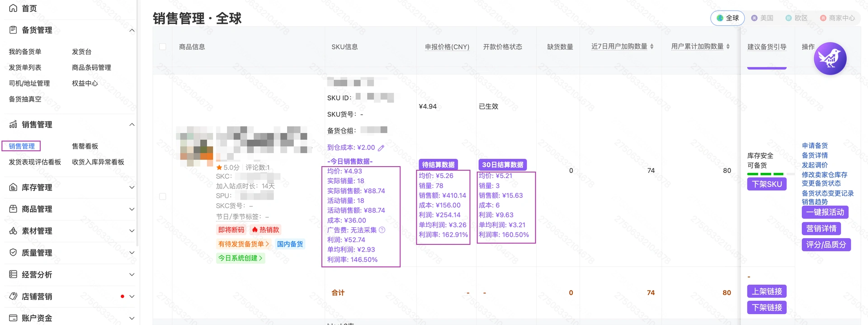Open 收货入库异常看板 menu item
This screenshot has height=325, width=868.
tap(98, 162)
